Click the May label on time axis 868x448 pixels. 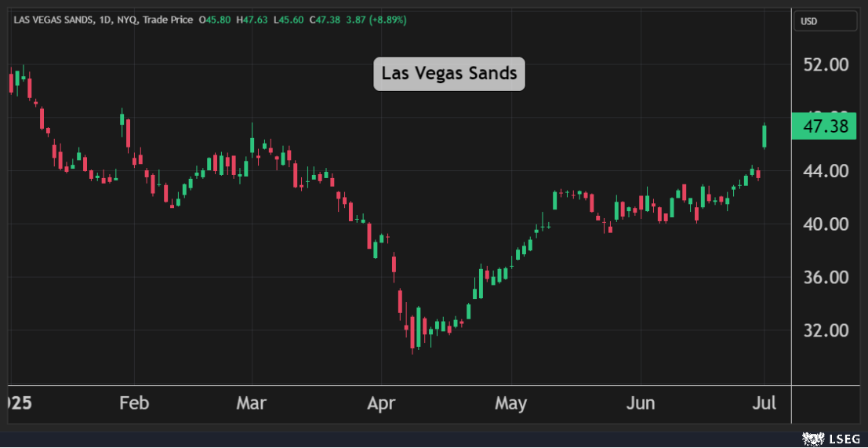(x=510, y=404)
